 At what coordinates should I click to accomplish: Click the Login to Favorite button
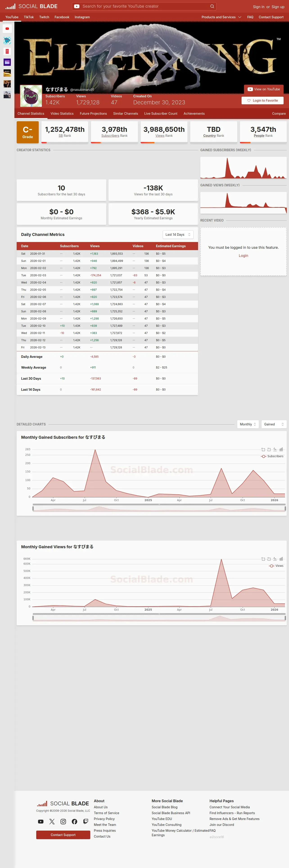(262, 101)
